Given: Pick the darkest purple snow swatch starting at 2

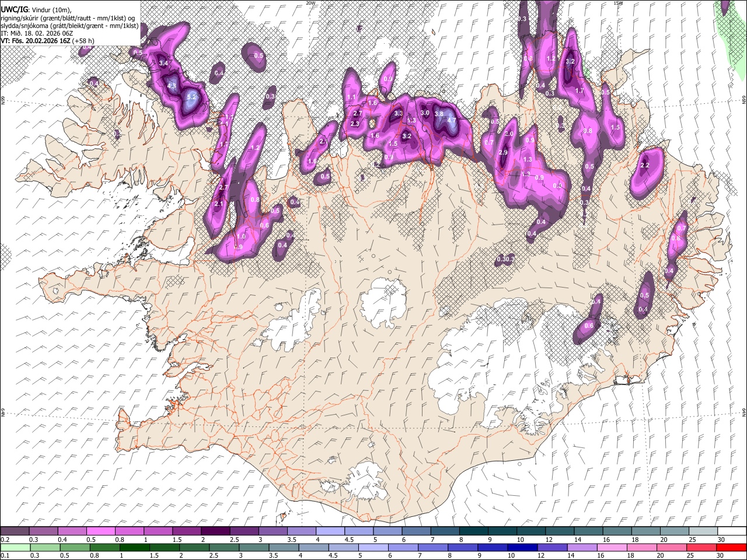Looking at the screenshot, I should pos(215,531).
